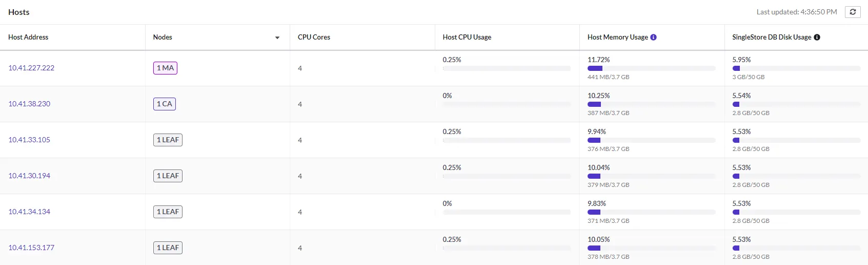Open host 10.41.227.222 link

[x=31, y=68]
